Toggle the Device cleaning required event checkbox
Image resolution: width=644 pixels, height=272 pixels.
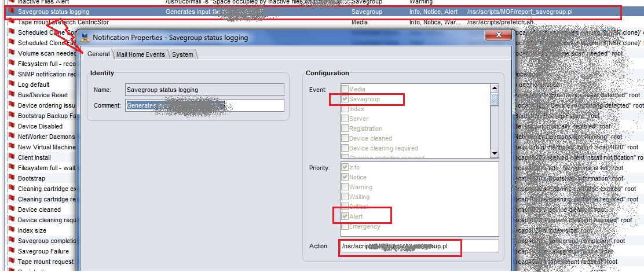pyautogui.click(x=345, y=148)
